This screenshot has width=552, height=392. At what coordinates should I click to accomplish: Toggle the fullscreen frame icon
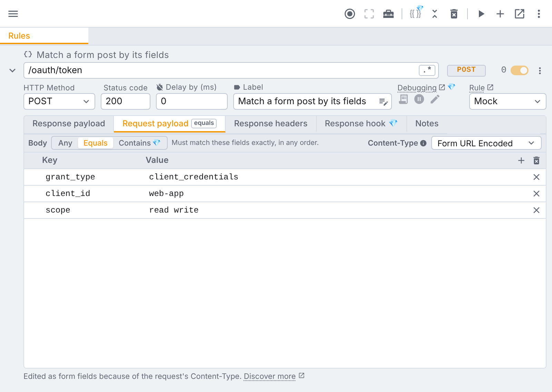coord(369,14)
